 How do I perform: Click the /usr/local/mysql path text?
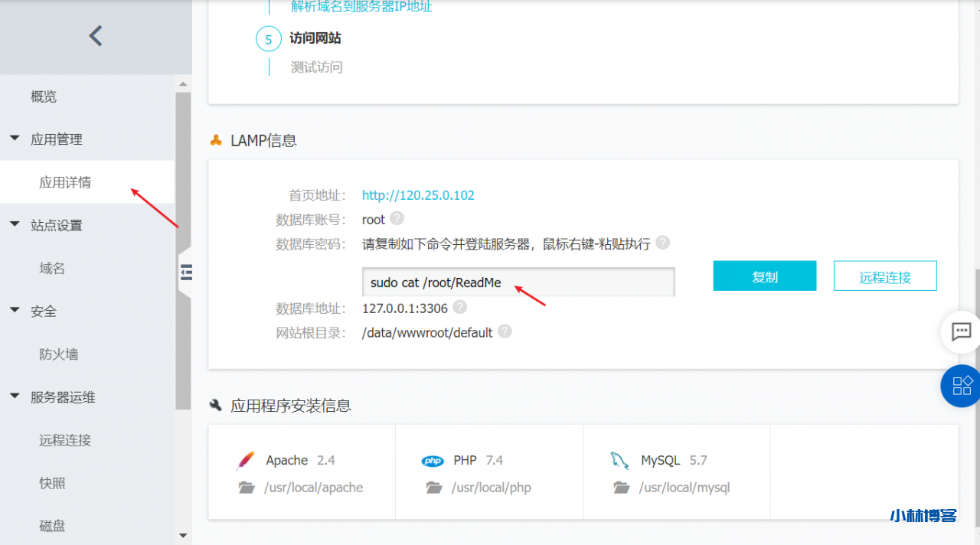[x=685, y=488]
